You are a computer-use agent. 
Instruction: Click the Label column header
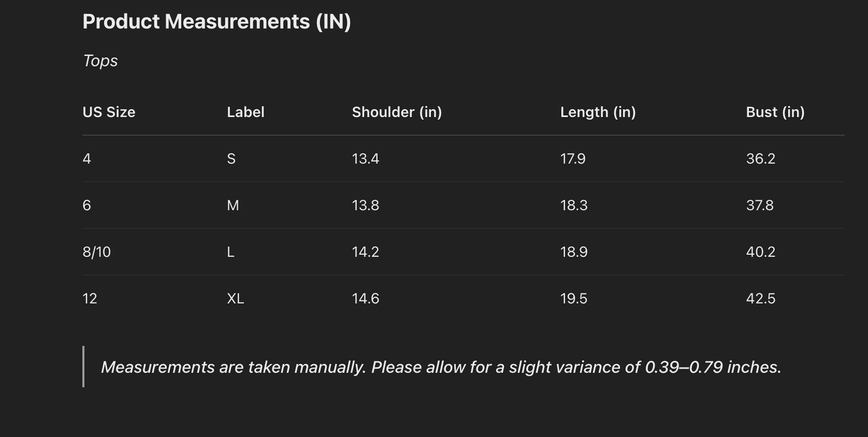pyautogui.click(x=246, y=112)
